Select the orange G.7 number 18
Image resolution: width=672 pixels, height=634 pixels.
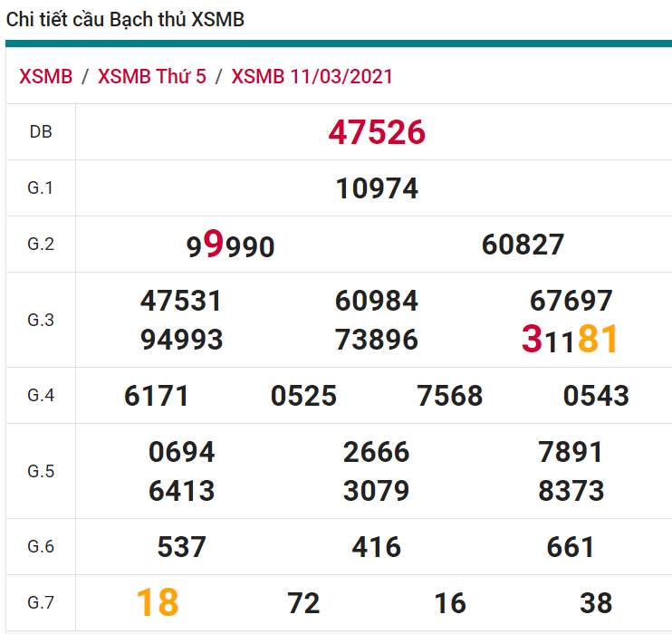point(158,602)
